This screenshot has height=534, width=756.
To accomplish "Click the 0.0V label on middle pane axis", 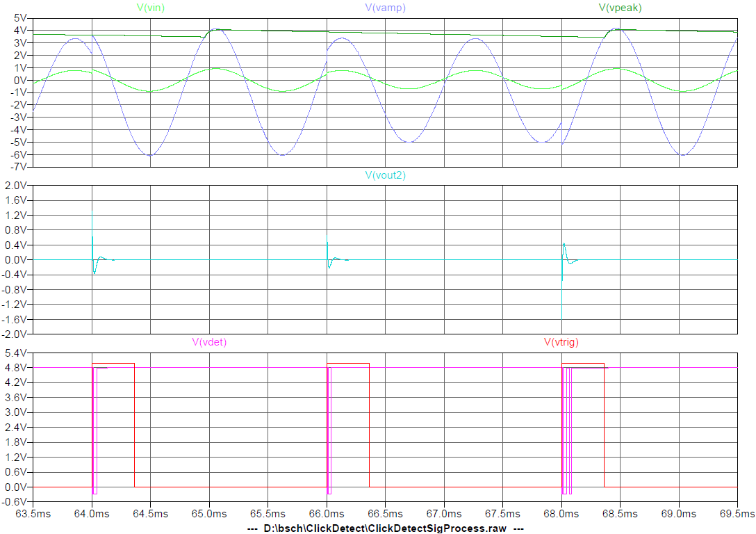I will click(16, 260).
